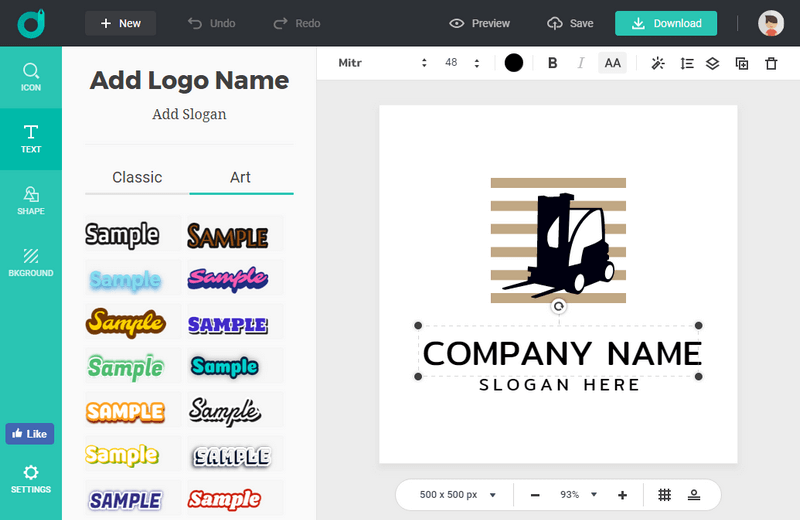Click the Save button
This screenshot has height=520, width=800.
coord(570,23)
